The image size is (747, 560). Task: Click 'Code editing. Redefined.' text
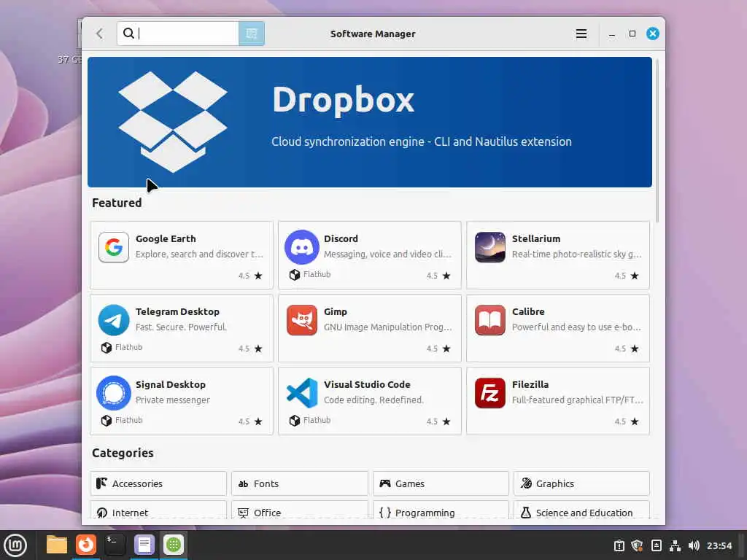point(373,400)
